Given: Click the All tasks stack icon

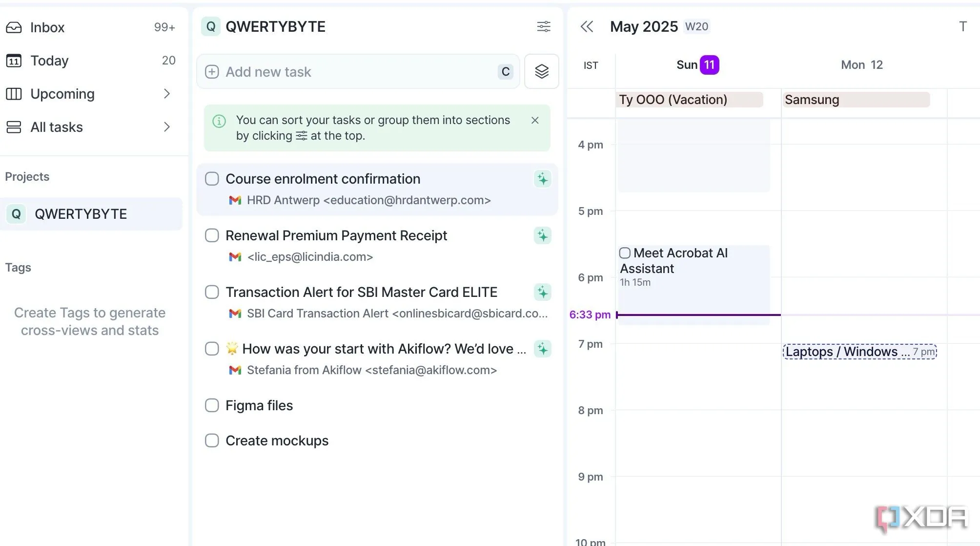Looking at the screenshot, I should [14, 127].
